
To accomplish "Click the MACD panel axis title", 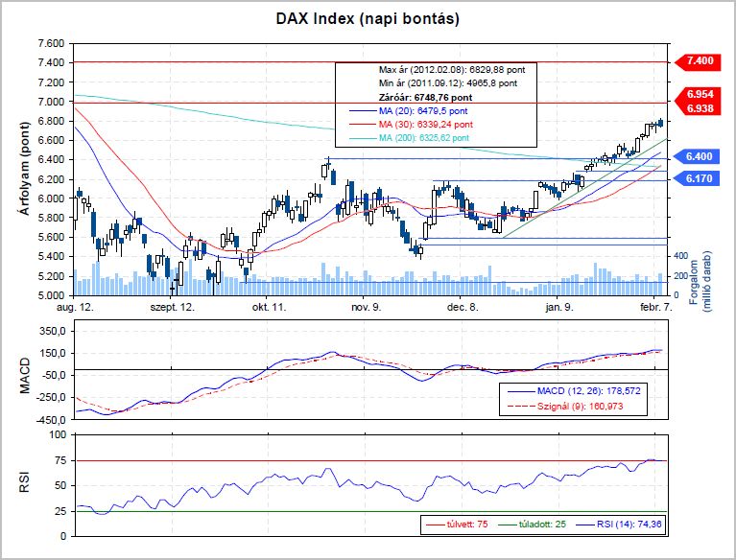I will click(x=24, y=376).
